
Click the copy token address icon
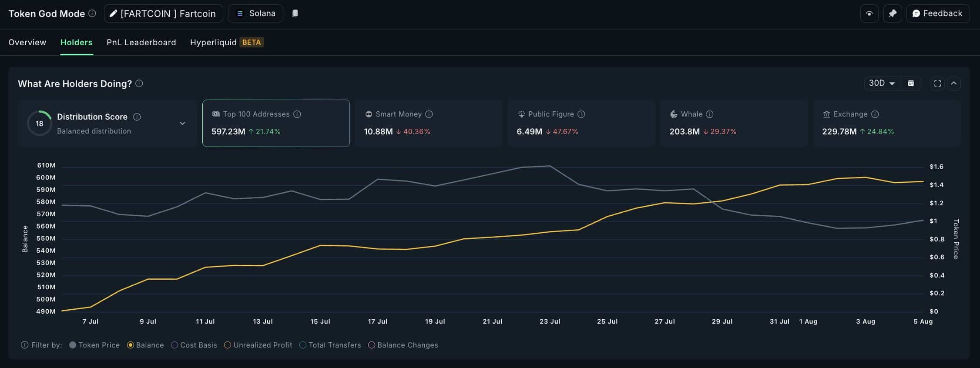295,13
